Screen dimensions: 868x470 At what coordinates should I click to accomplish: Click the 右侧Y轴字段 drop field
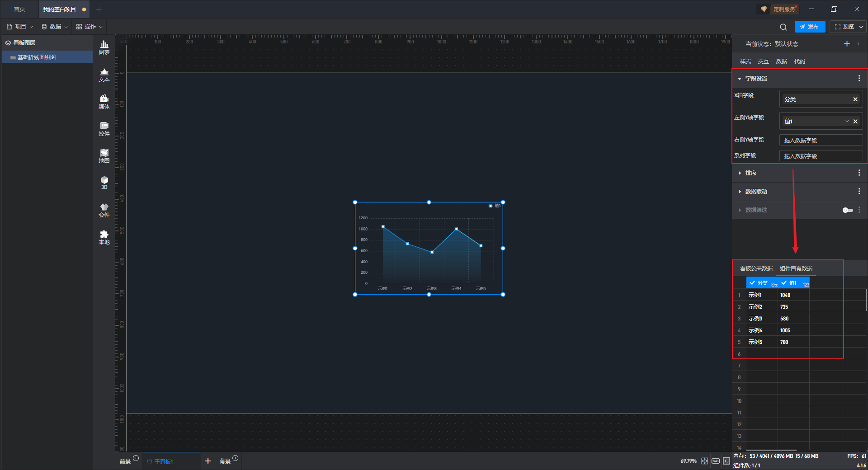coord(821,141)
